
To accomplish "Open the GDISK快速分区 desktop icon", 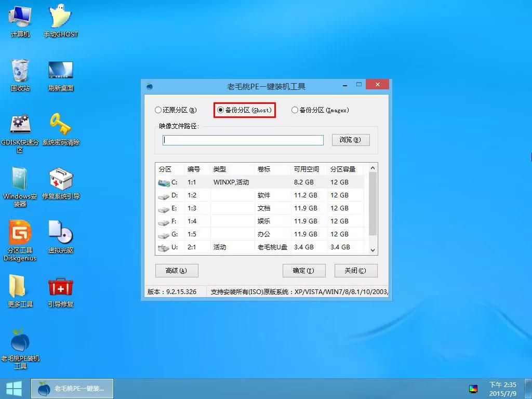I will [20, 125].
